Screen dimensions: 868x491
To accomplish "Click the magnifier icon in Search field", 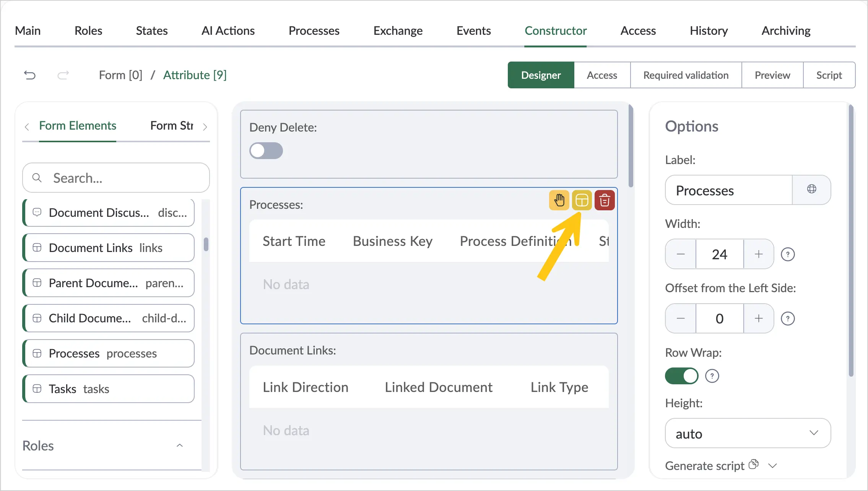I will pos(37,178).
